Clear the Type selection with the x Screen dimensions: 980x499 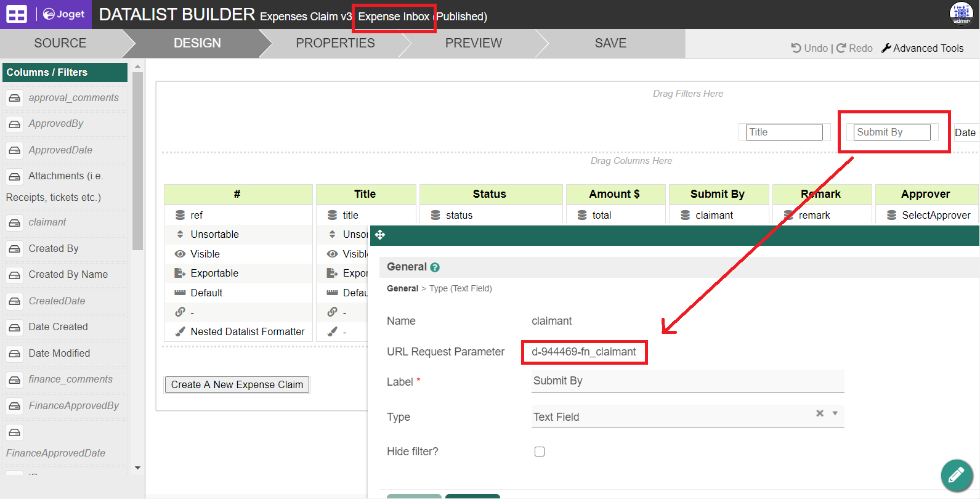pos(820,413)
